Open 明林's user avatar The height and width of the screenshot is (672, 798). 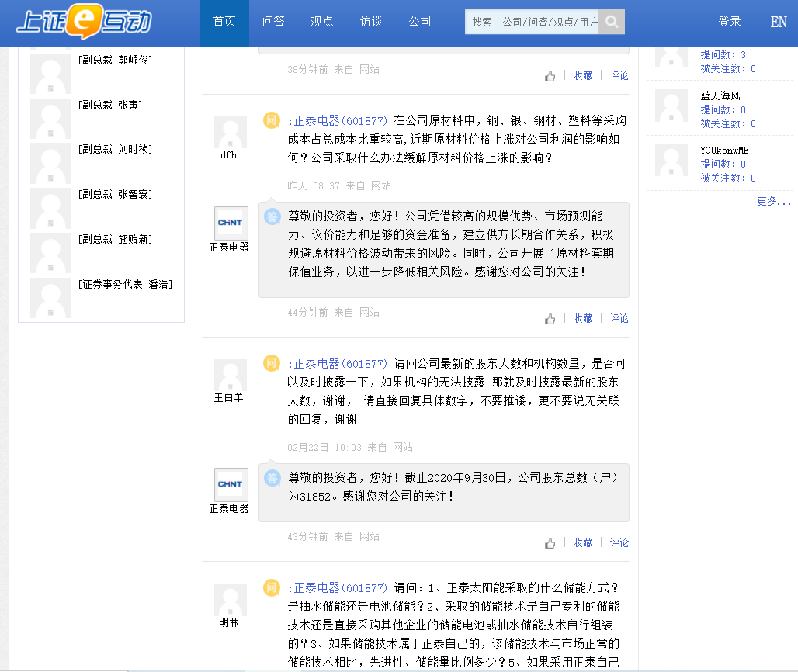(231, 600)
